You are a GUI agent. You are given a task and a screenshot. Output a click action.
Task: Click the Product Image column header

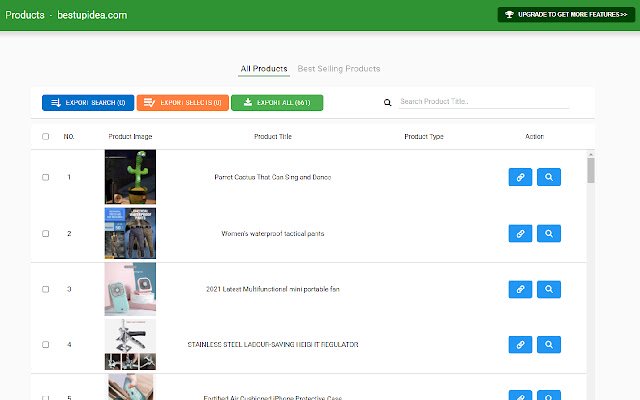point(130,136)
